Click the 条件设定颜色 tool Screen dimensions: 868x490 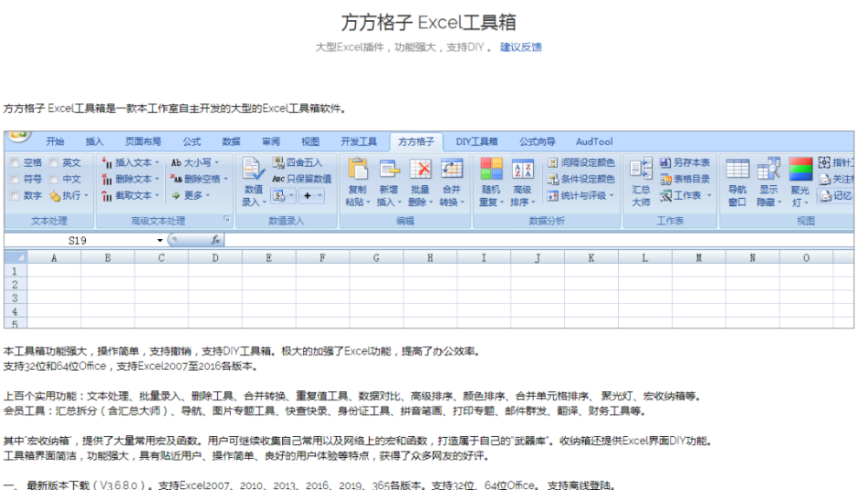click(582, 178)
